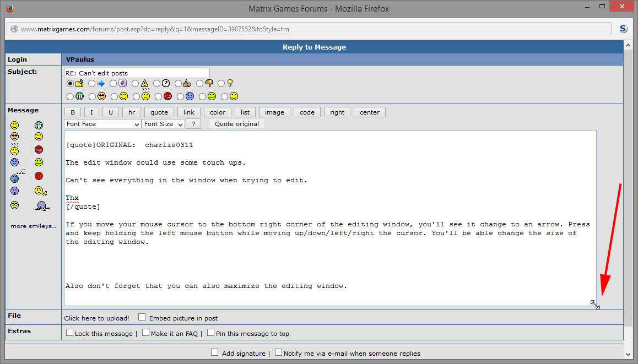Insert the yellow smiley with lightning bolt
Image resolution: width=638 pixels, height=364 pixels.
(x=40, y=191)
